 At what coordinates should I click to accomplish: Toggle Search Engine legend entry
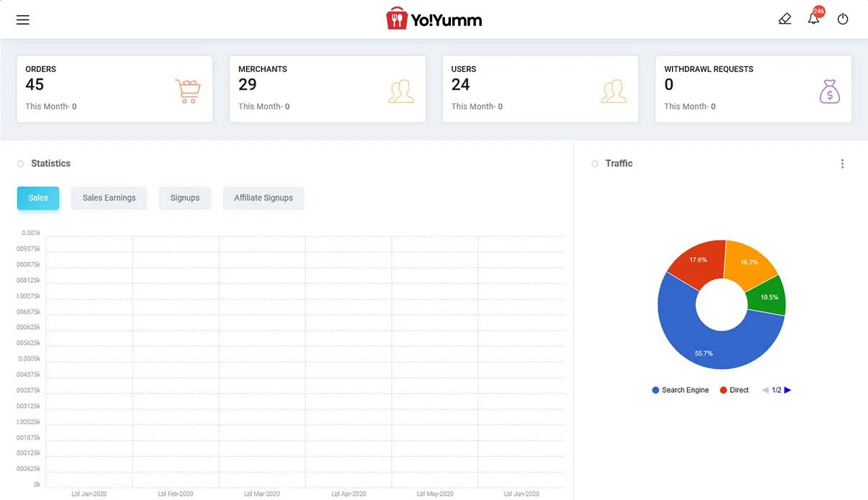680,390
